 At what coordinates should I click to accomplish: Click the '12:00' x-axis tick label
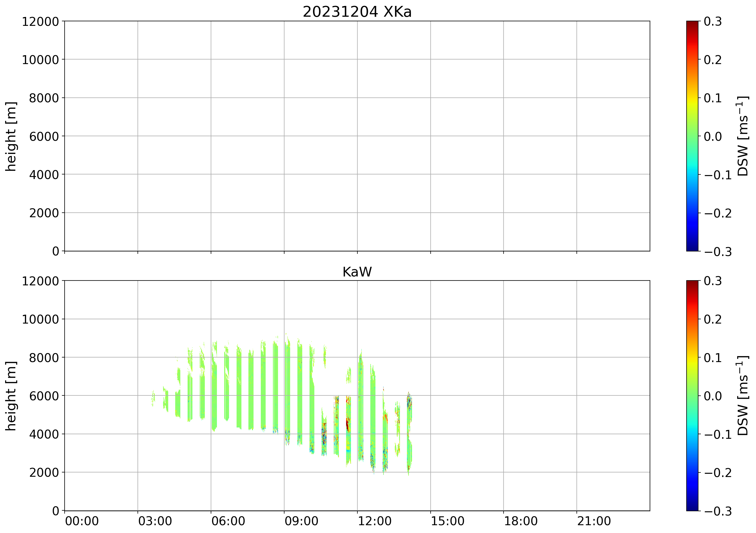point(374,521)
